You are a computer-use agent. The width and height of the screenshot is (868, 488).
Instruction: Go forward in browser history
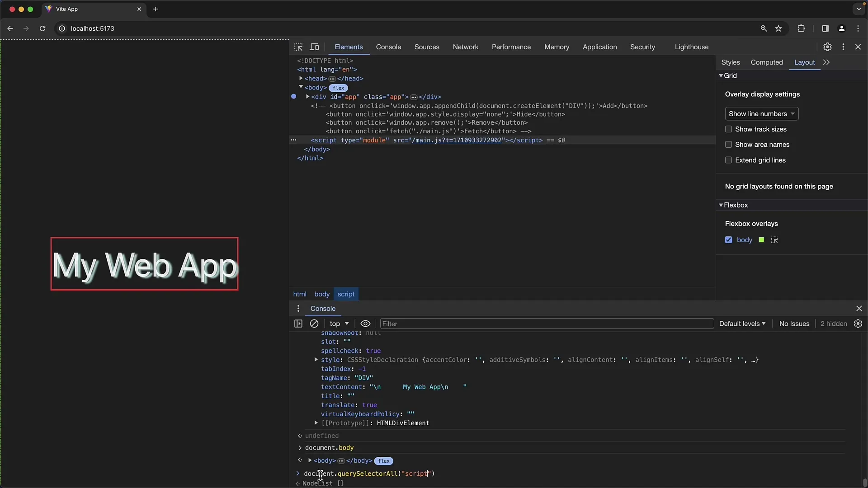tap(26, 28)
